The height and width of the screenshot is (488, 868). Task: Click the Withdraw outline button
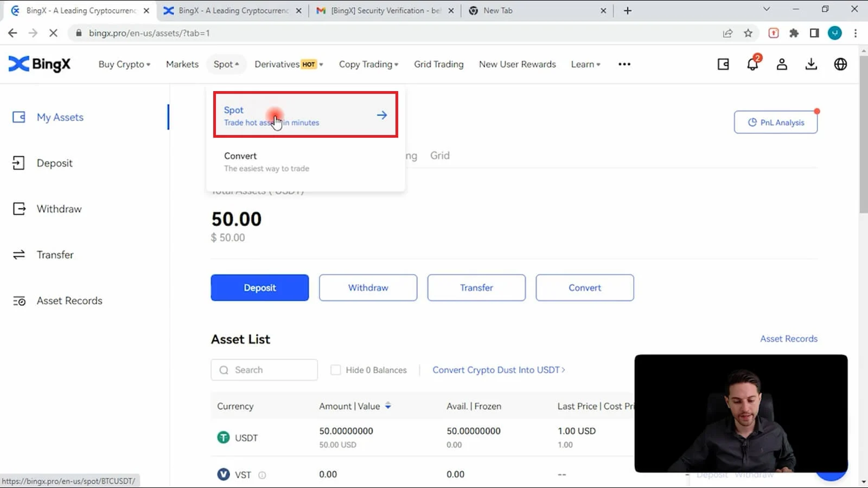368,287
